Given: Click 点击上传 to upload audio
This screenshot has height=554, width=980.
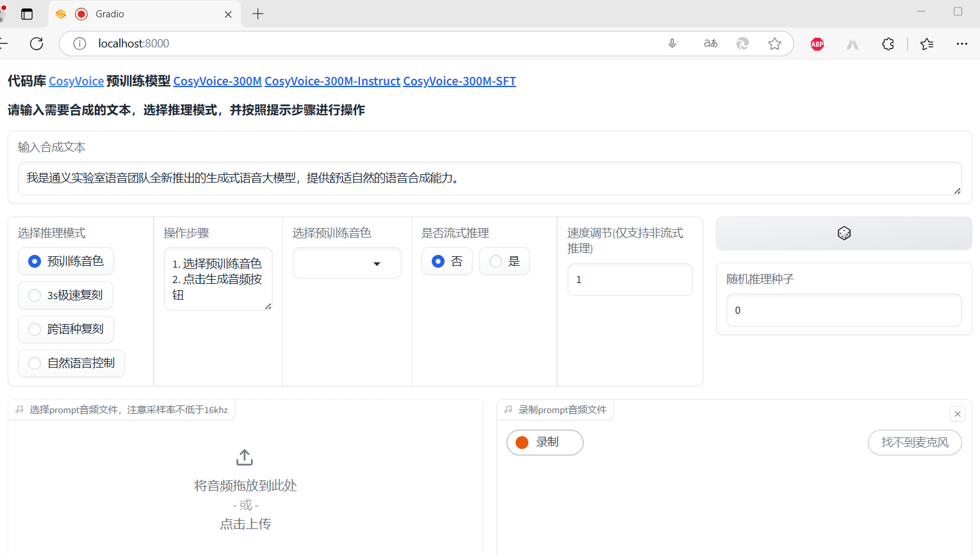Looking at the screenshot, I should point(245,524).
